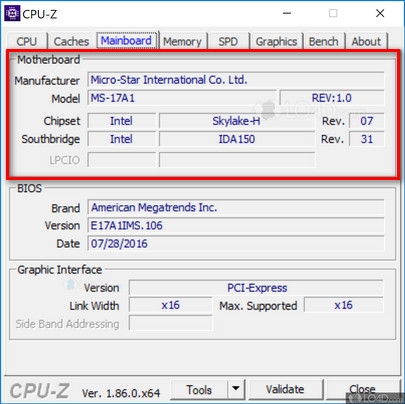Switch to the CPU tab
The image size is (405, 404).
coord(26,42)
